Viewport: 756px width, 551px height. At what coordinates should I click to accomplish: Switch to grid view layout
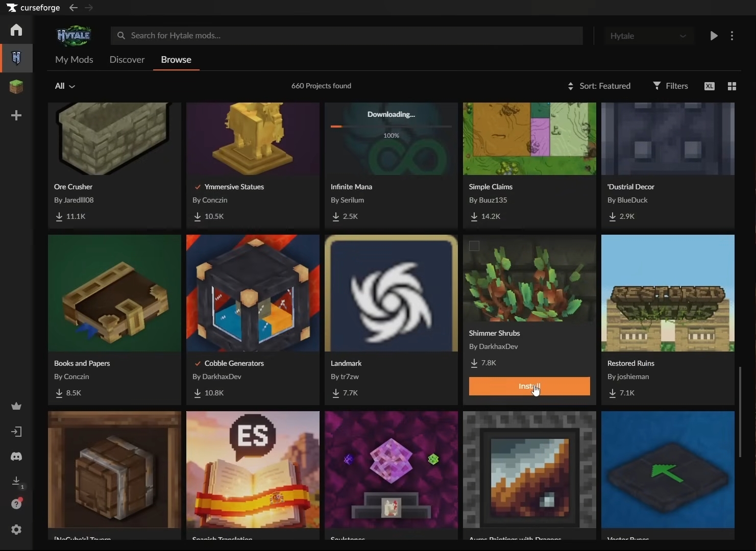732,86
